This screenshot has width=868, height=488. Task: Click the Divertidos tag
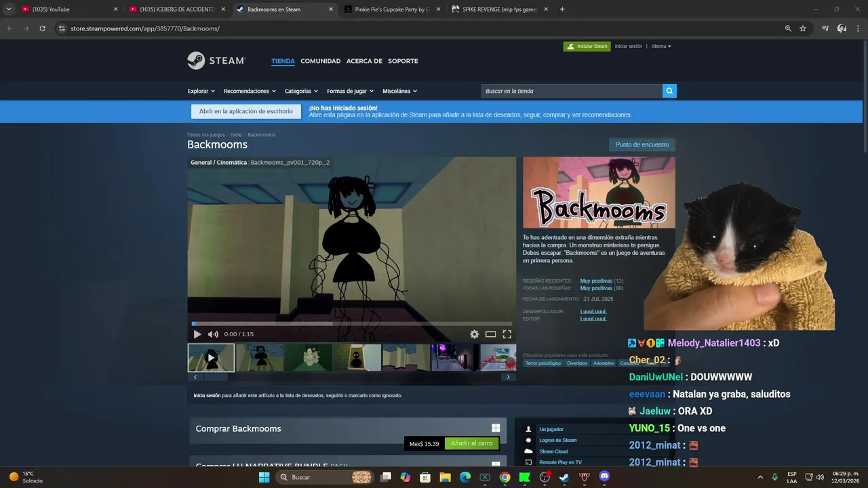click(x=577, y=363)
